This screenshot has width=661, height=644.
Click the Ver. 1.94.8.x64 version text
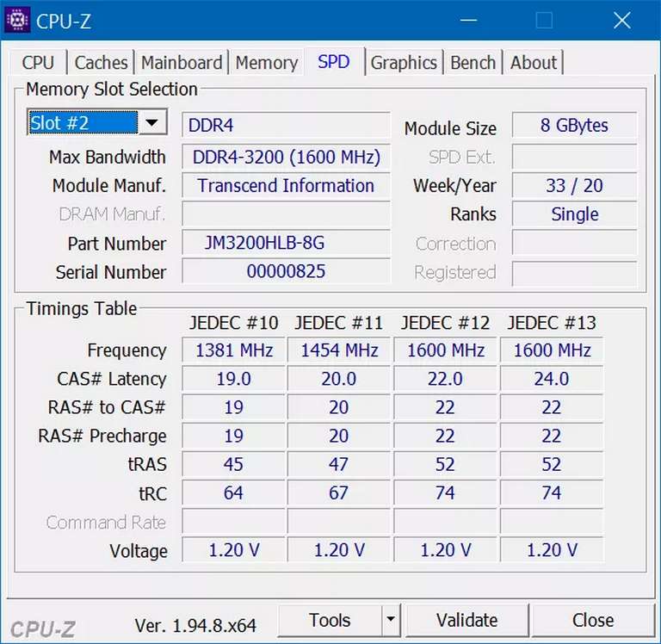[195, 625]
